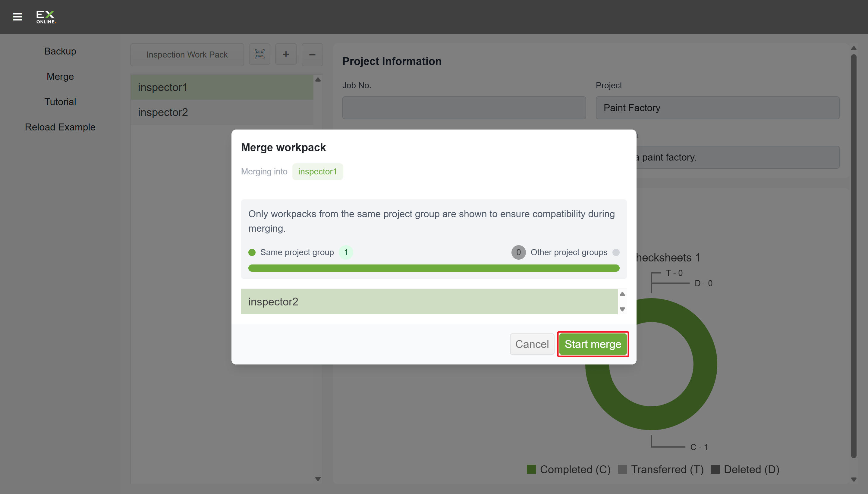868x494 pixels.
Task: Remove the selected work pack
Action: 312,54
